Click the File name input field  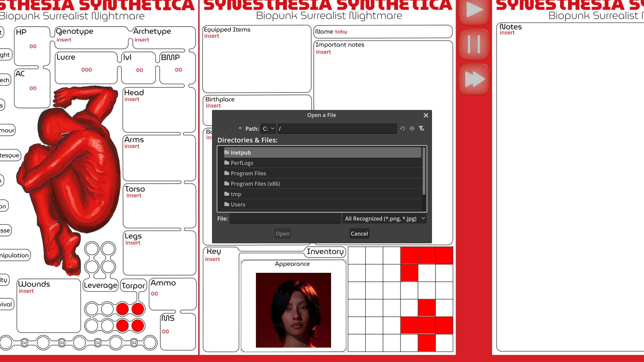285,218
